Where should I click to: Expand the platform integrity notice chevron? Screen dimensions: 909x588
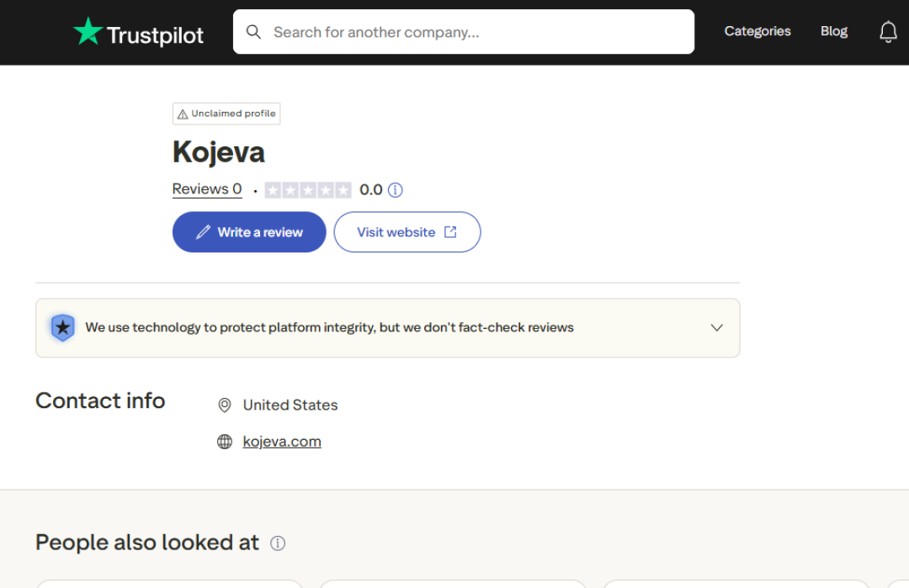coord(717,328)
